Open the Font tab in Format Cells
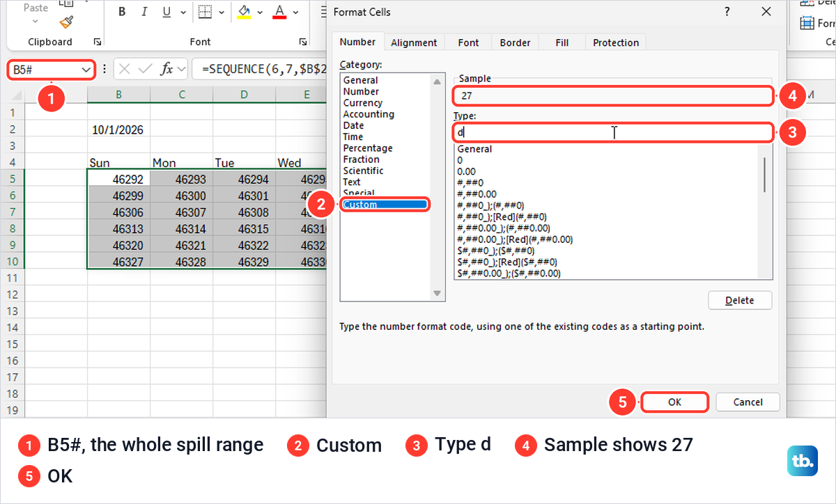836x504 pixels. click(x=468, y=42)
